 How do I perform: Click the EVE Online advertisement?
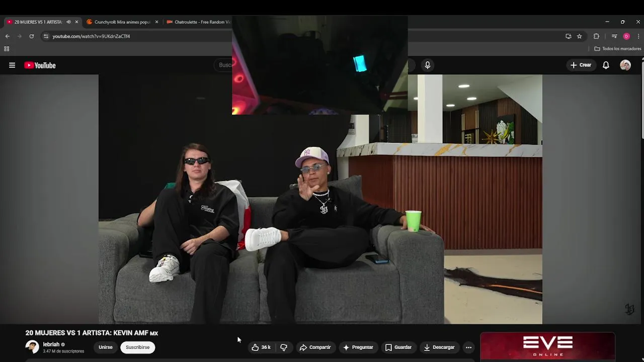pos(547,347)
